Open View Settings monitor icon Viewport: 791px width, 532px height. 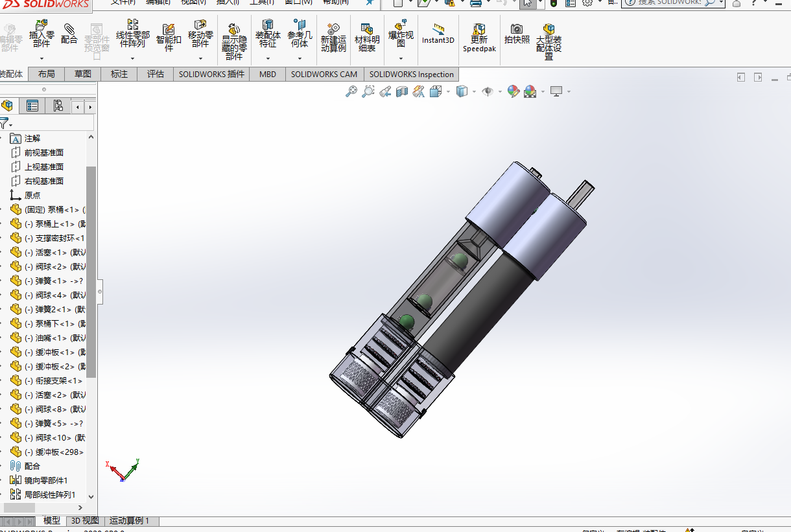556,91
